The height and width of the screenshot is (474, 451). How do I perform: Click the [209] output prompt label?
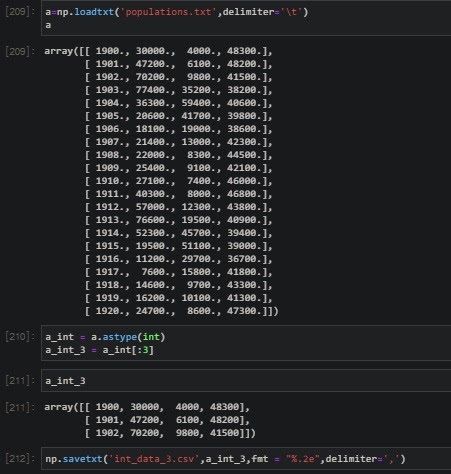[x=20, y=51]
